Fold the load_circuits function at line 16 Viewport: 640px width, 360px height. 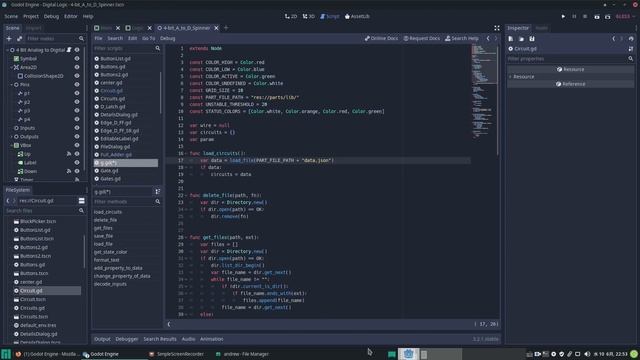click(186, 153)
